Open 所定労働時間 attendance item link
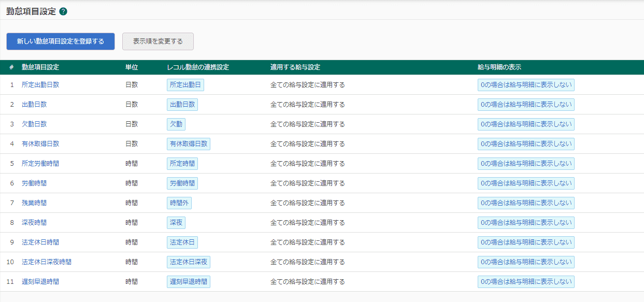 40,164
